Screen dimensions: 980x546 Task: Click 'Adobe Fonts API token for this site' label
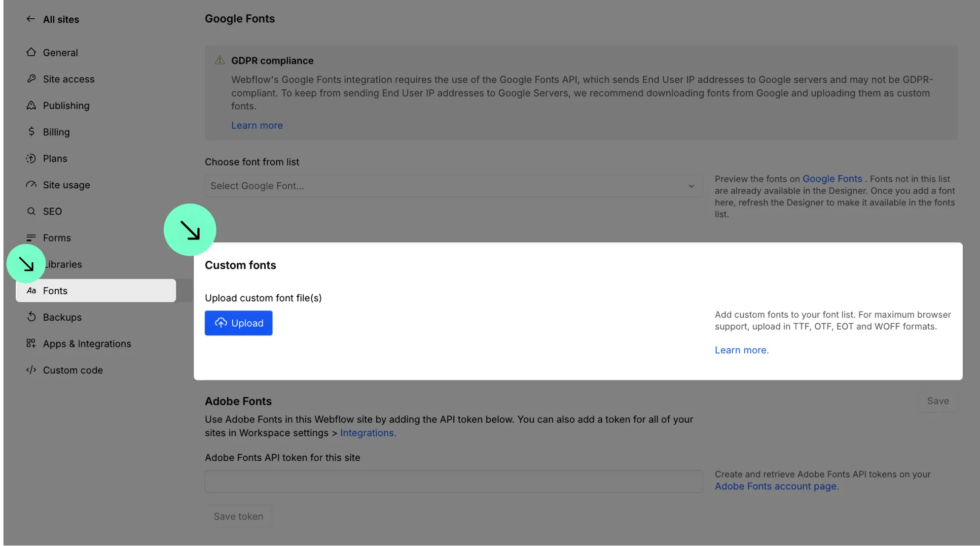point(282,457)
